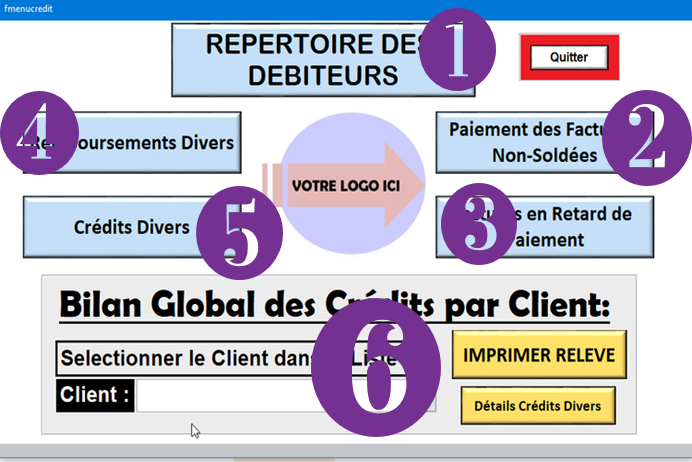
Task: Click the Détails Crédits Divers button
Action: pos(538,405)
